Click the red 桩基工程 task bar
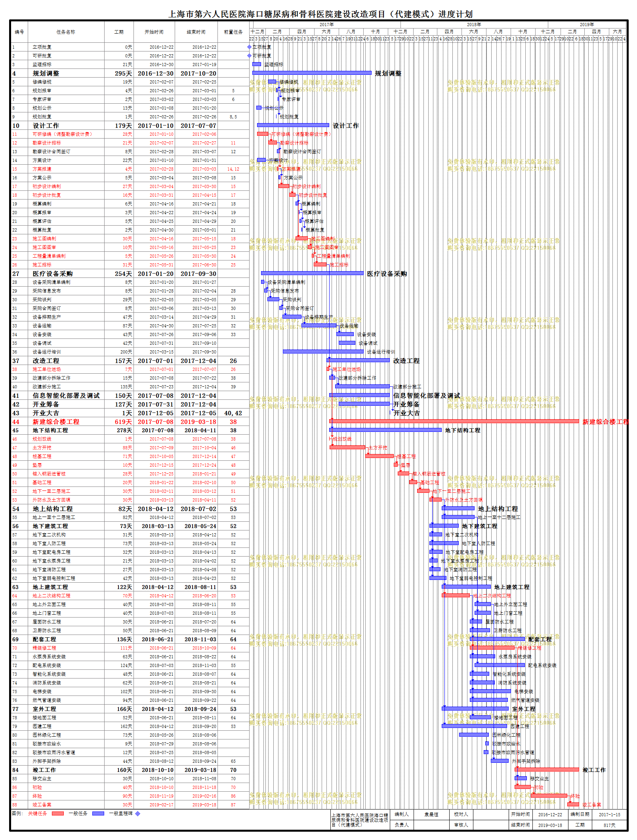Image resolution: width=637 pixels, height=840 pixels. (x=380, y=456)
